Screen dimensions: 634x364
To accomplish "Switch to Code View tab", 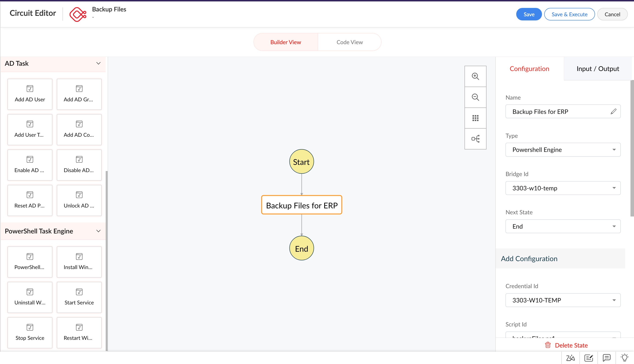I will coord(349,42).
